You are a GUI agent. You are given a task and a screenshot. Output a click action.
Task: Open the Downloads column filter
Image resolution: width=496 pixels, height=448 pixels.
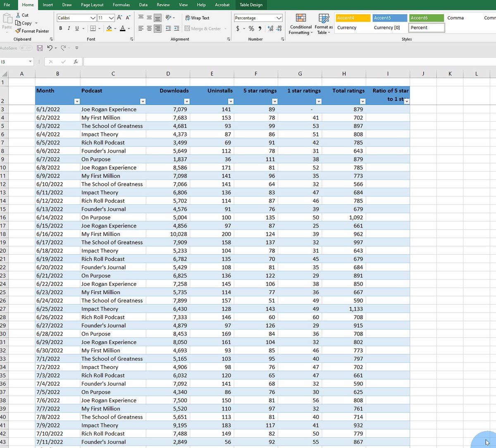coord(187,101)
